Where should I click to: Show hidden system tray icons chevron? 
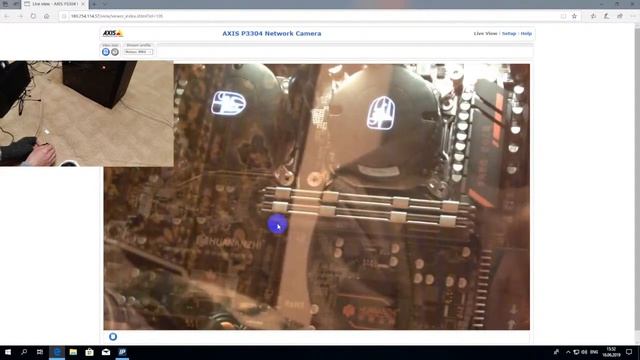coord(568,352)
